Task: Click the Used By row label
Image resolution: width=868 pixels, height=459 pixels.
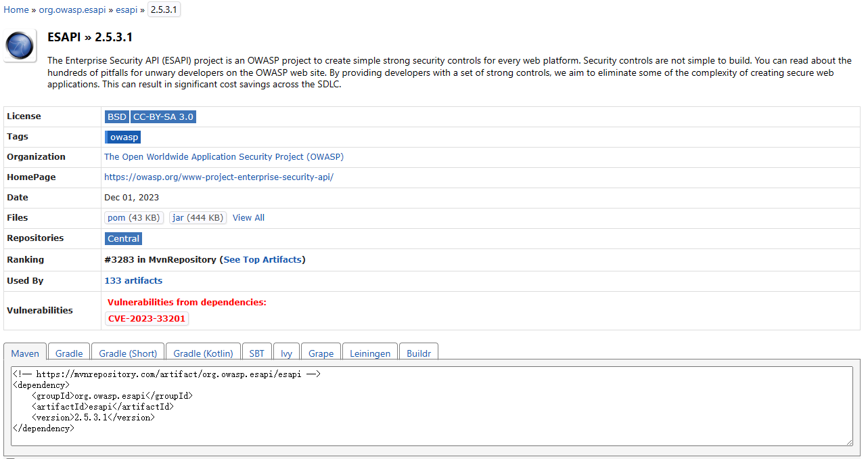Action: 25,280
